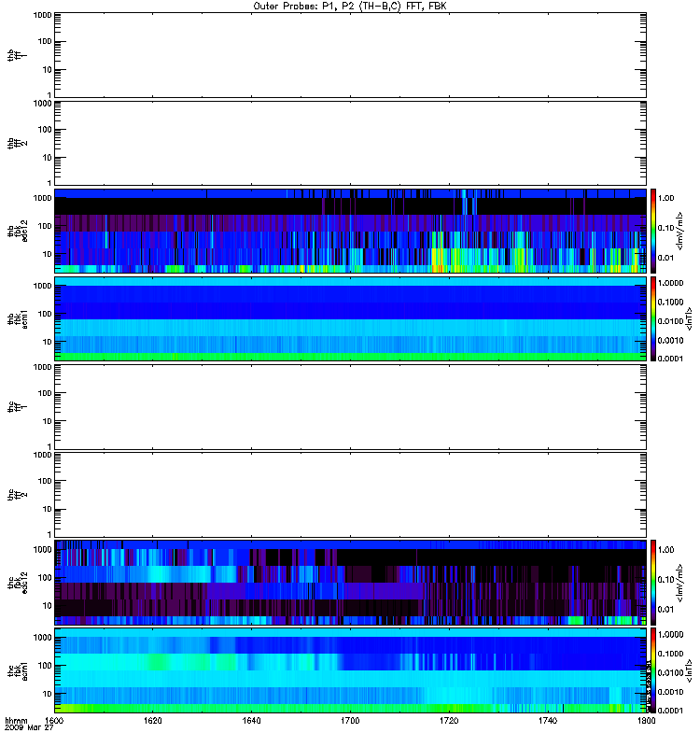
Task: Click the 1.00 value on thb edc12 color bar
Action: 665,198
